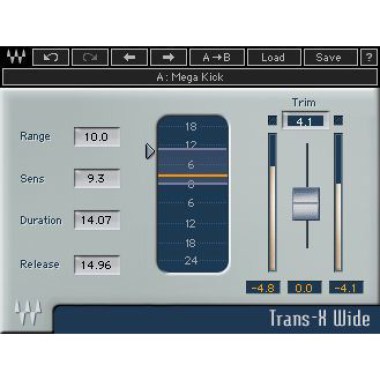Click the Trim value box 4.1
Screen dimensions: 380x380
tap(305, 121)
